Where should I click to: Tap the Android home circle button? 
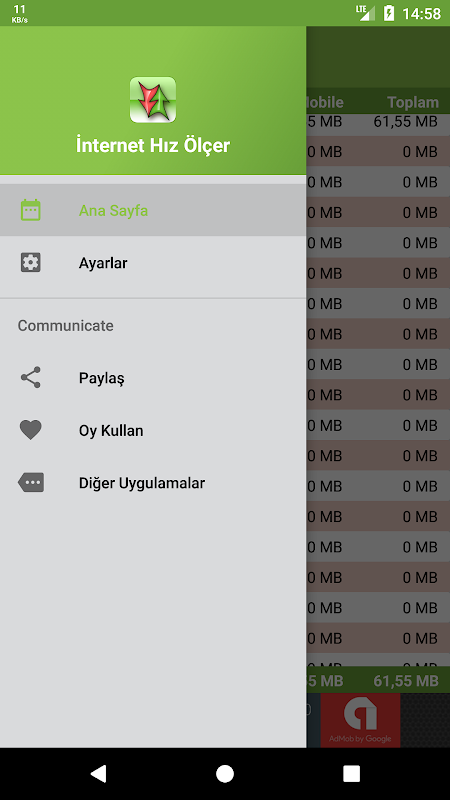click(225, 773)
